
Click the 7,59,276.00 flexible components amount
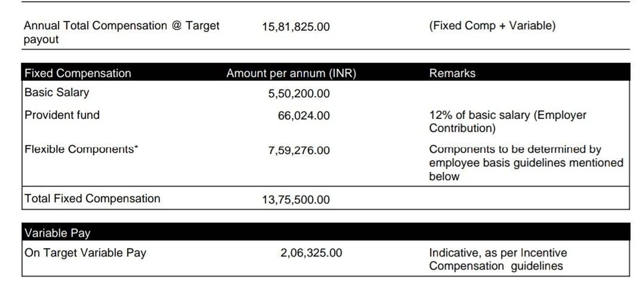pos(299,150)
